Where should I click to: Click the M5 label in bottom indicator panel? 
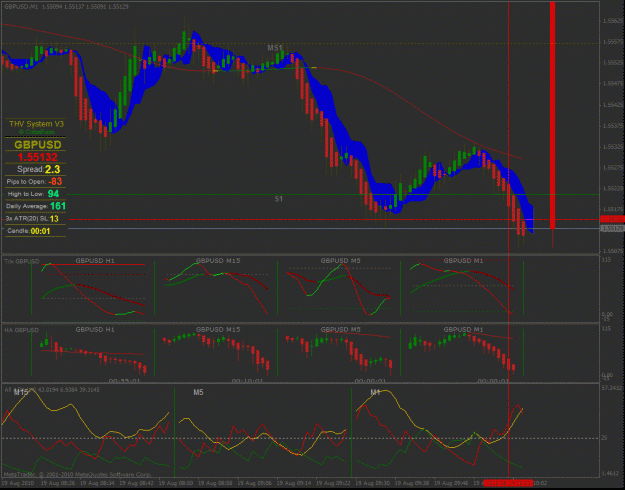tap(198, 392)
